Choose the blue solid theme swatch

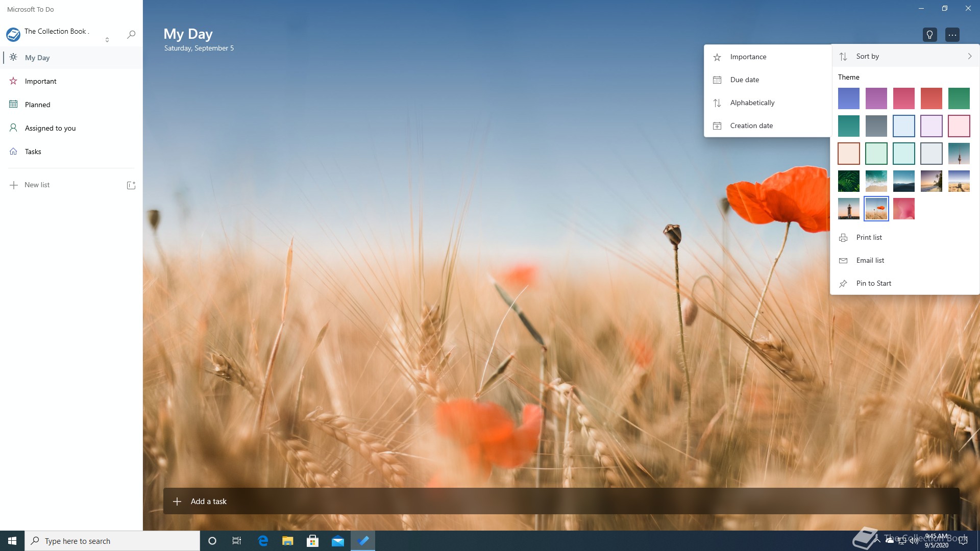pos(848,98)
